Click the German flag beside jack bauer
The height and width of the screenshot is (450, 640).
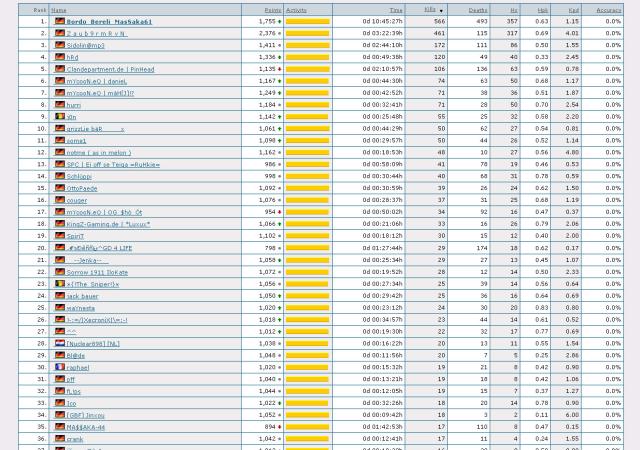tap(60, 296)
